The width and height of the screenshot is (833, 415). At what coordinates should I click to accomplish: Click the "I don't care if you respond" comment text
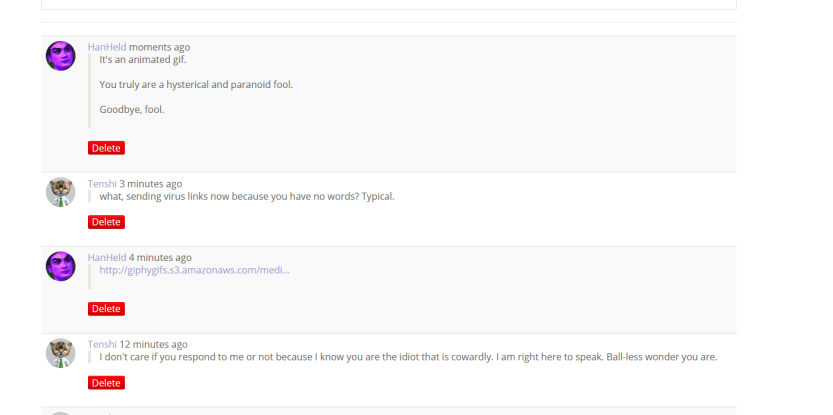pyautogui.click(x=408, y=357)
